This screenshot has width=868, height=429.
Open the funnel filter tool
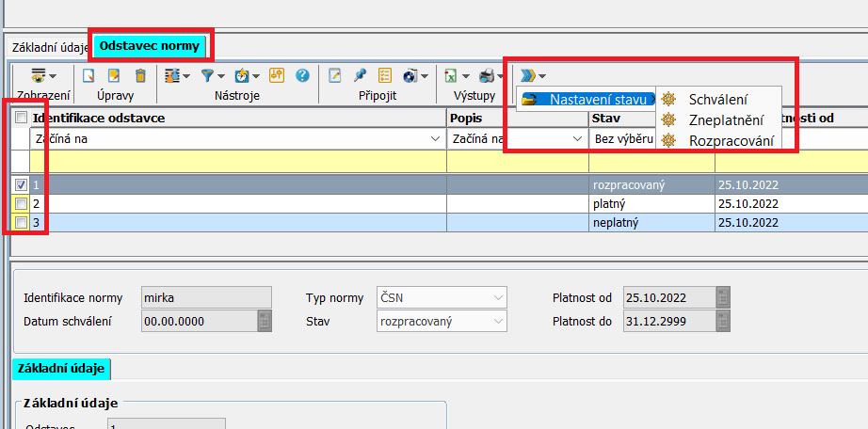[208, 75]
